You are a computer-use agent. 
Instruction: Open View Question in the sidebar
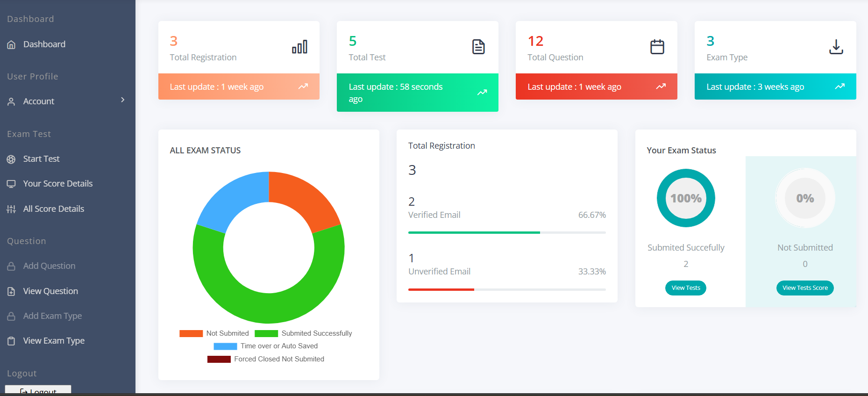(50, 291)
